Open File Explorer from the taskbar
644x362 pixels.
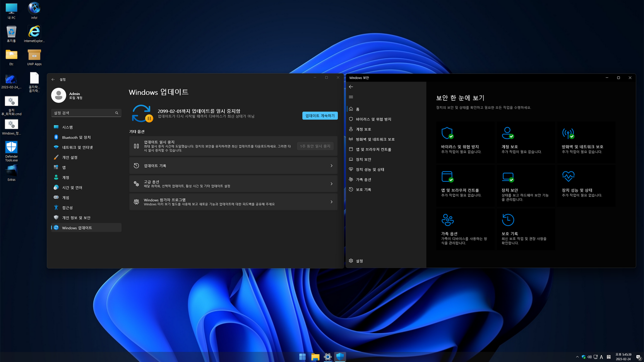315,357
